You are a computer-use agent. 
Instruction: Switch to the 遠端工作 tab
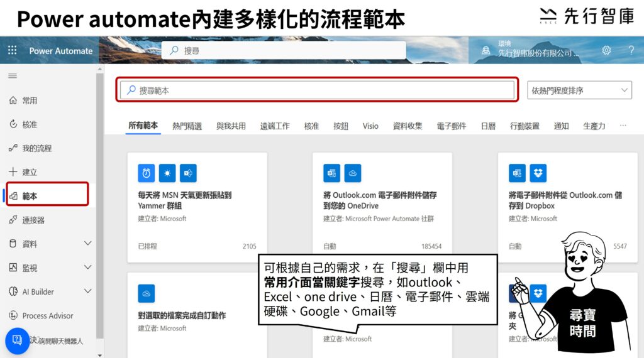[275, 126]
